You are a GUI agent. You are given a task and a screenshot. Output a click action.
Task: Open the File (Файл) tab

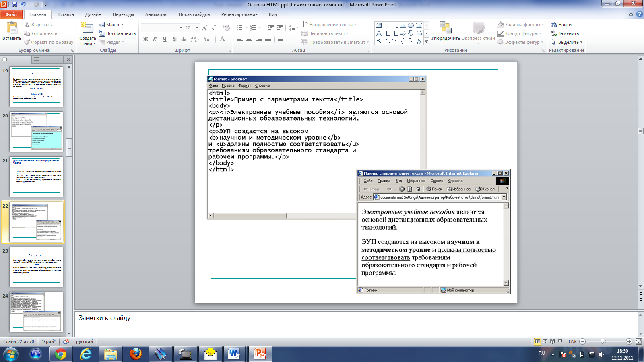click(x=11, y=14)
